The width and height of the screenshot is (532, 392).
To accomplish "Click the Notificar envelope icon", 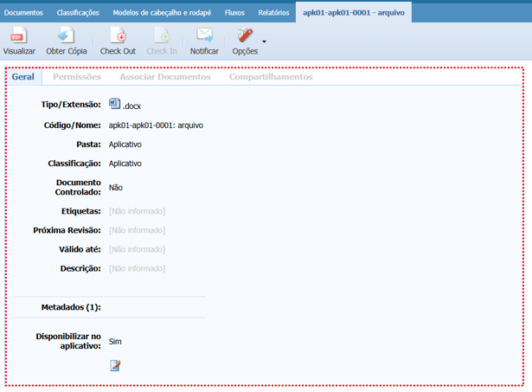I will (x=204, y=35).
